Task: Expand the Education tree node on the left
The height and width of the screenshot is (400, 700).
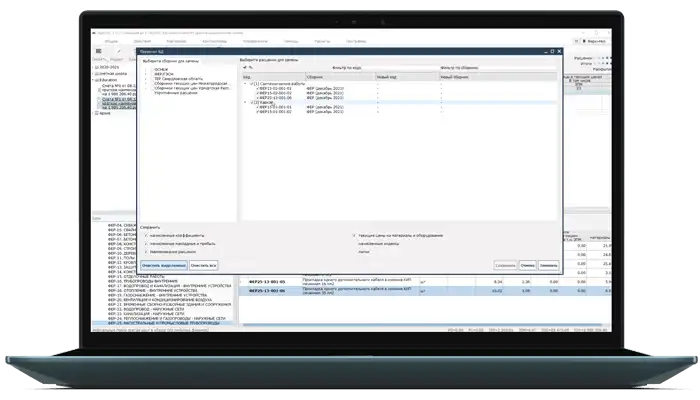Action: click(94, 79)
